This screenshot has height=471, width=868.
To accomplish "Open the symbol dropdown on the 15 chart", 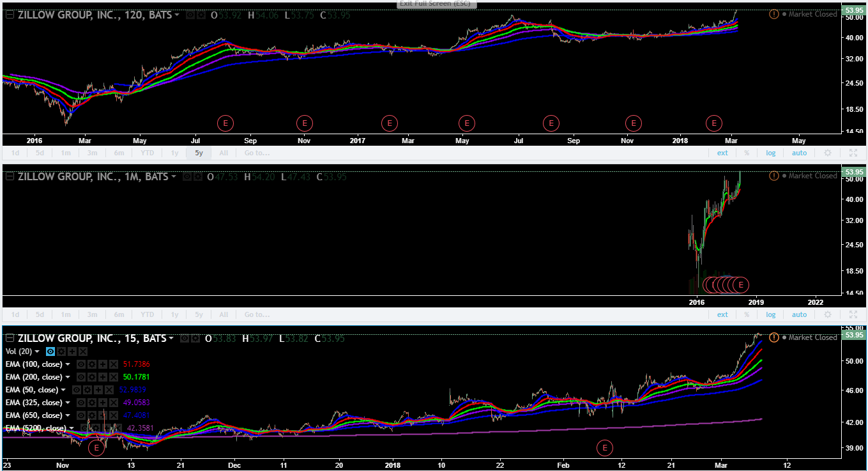I will point(172,339).
